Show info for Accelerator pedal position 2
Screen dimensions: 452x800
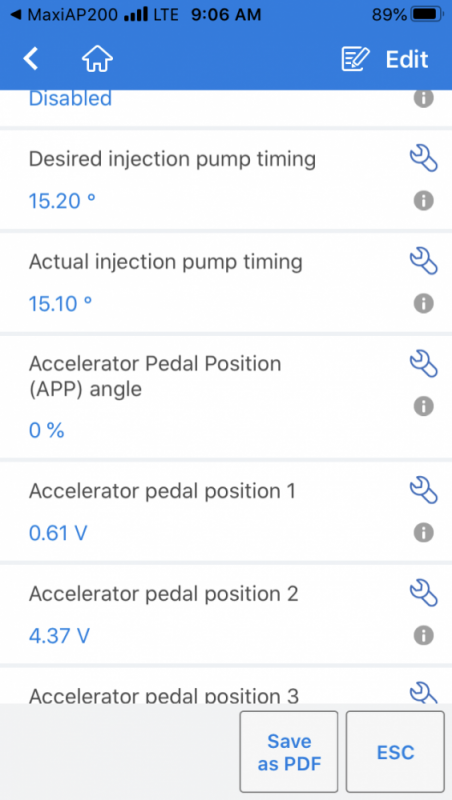(x=423, y=635)
